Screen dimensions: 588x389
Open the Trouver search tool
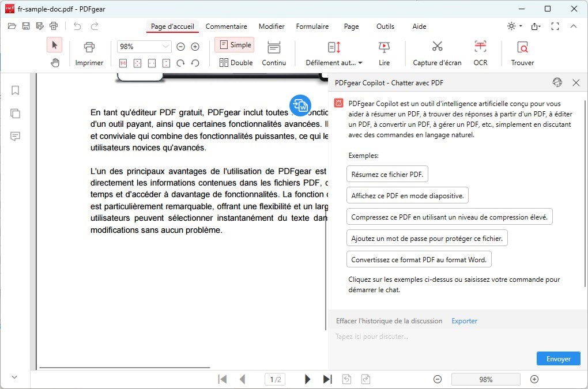click(522, 54)
